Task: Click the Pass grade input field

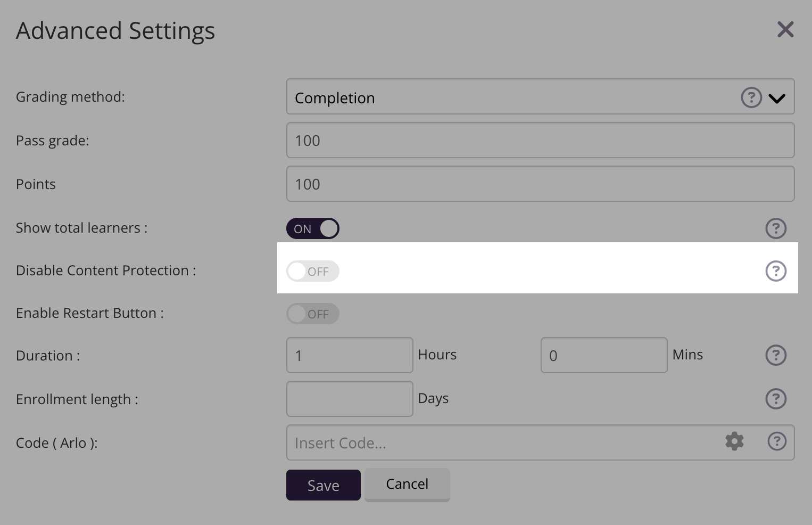Action: [540, 141]
